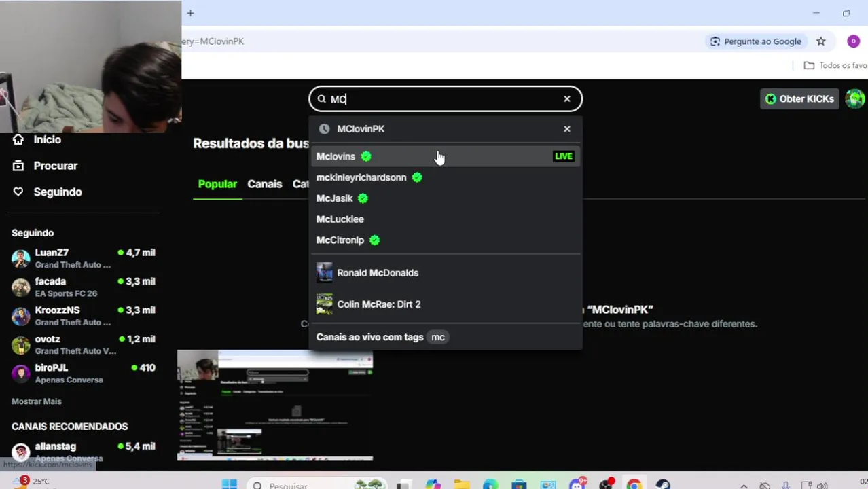868x489 pixels.
Task: Open Steam from the taskbar
Action: tap(663, 485)
